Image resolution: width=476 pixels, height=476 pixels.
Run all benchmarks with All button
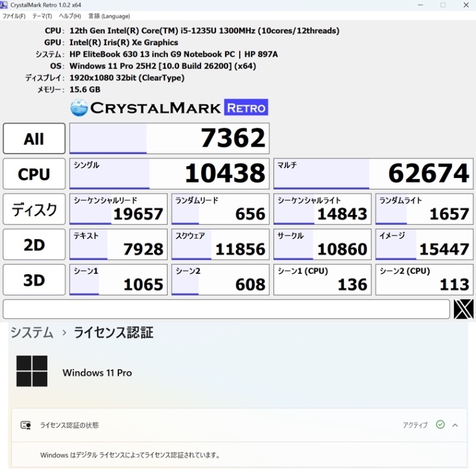click(x=34, y=138)
